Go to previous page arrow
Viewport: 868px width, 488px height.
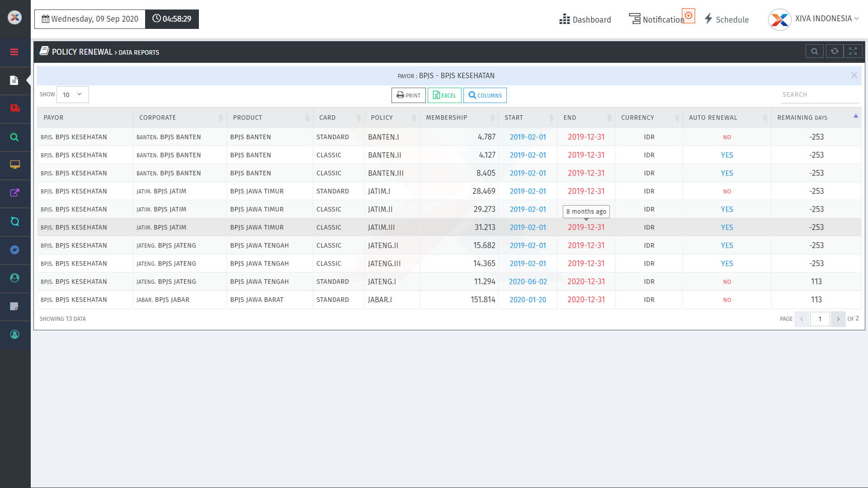(802, 319)
